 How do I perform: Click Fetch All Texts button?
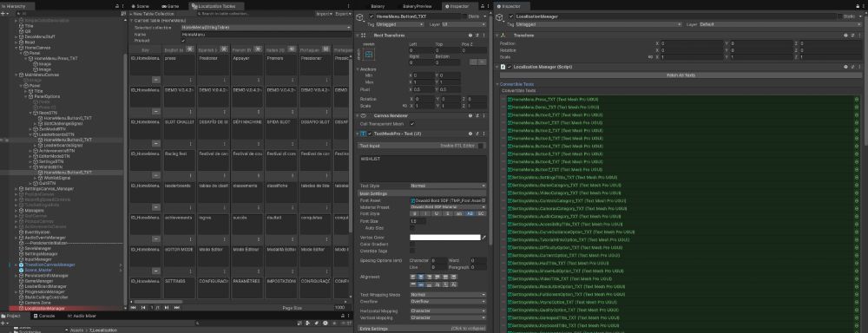(x=681, y=75)
